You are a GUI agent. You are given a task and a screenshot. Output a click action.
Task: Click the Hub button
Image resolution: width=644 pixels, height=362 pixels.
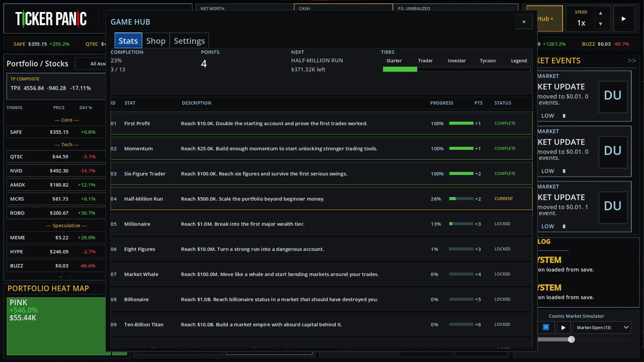549,19
